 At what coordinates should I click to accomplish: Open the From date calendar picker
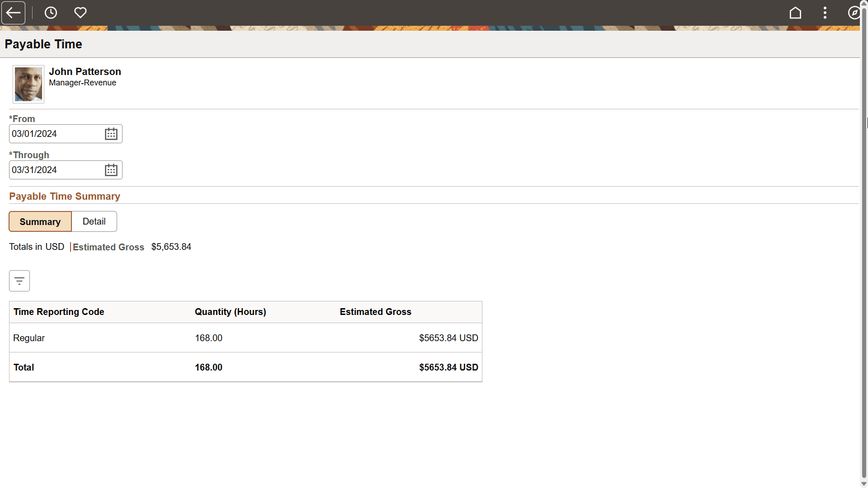point(111,133)
